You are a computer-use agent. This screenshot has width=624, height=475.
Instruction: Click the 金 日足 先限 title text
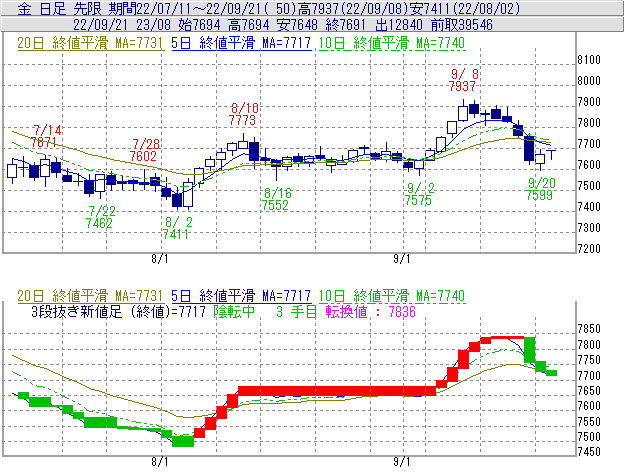tap(62, 8)
